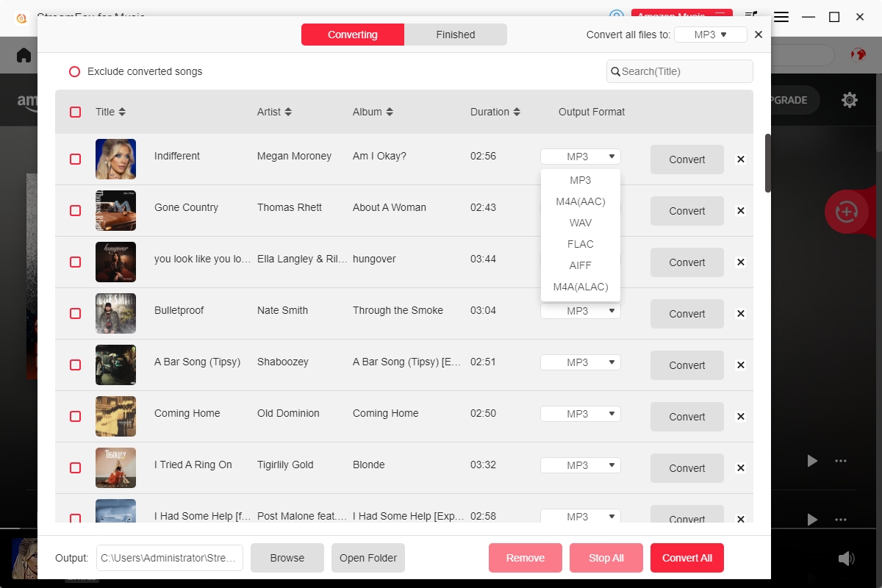Choose FLAC from format list
The width and height of the screenshot is (882, 588).
581,244
